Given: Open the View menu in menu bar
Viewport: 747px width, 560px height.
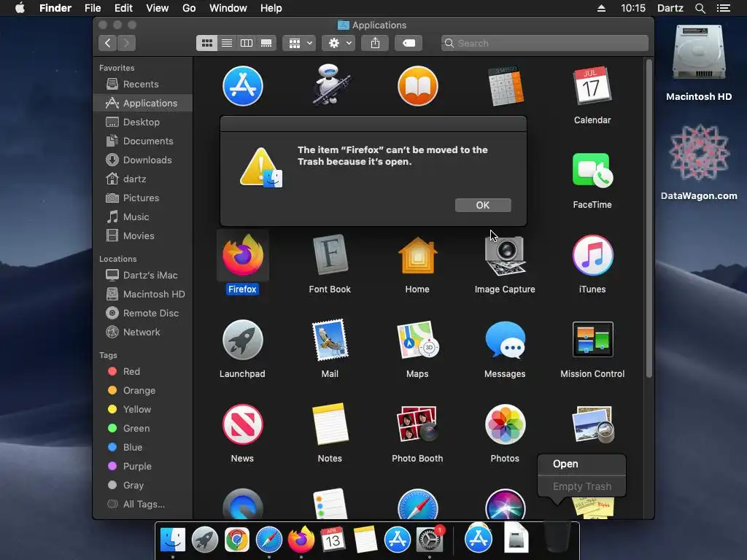Looking at the screenshot, I should coord(158,8).
